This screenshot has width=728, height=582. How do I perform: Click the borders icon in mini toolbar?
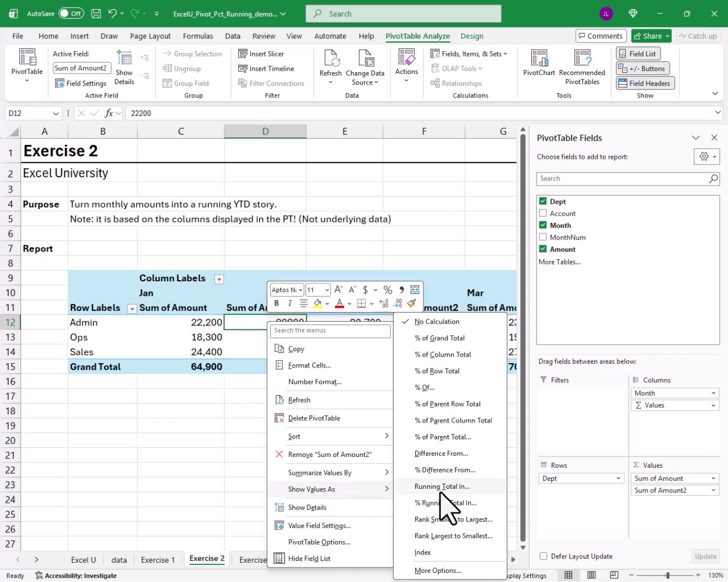361,303
